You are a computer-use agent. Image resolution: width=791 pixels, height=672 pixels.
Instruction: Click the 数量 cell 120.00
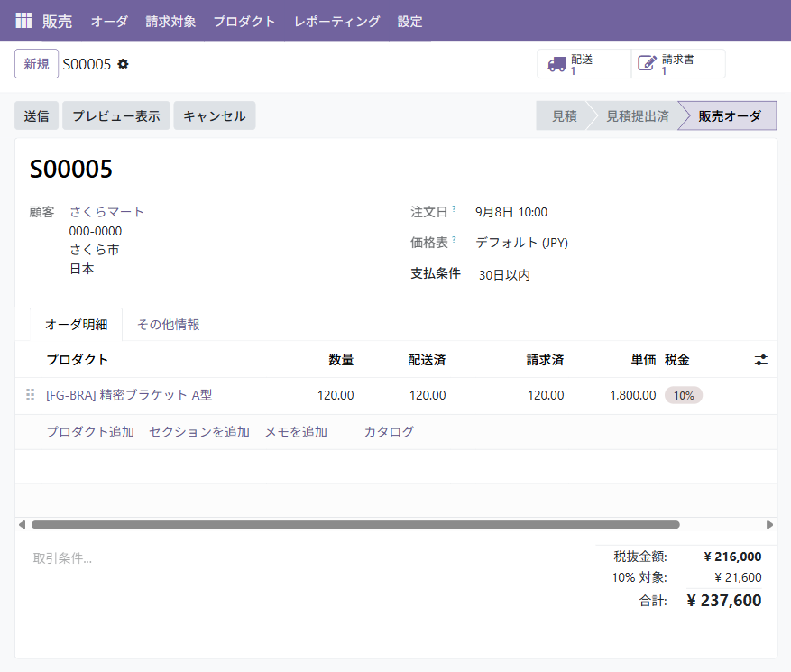336,395
